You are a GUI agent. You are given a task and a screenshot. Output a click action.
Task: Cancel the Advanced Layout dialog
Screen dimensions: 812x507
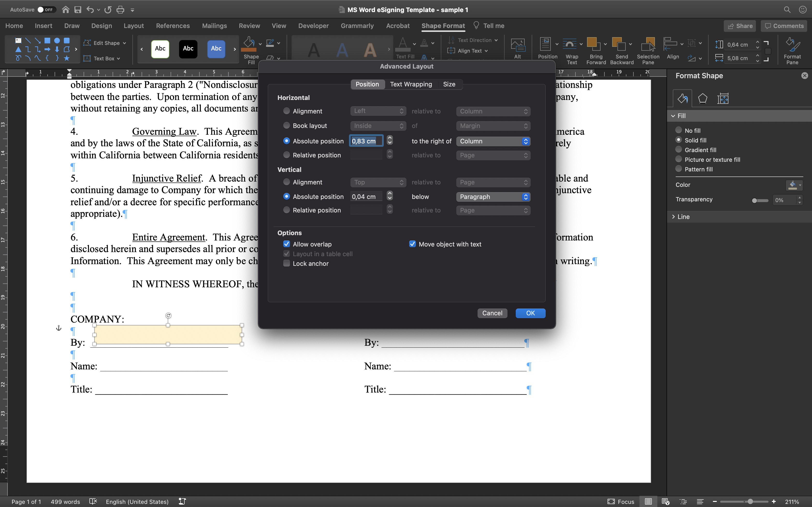[x=492, y=313]
